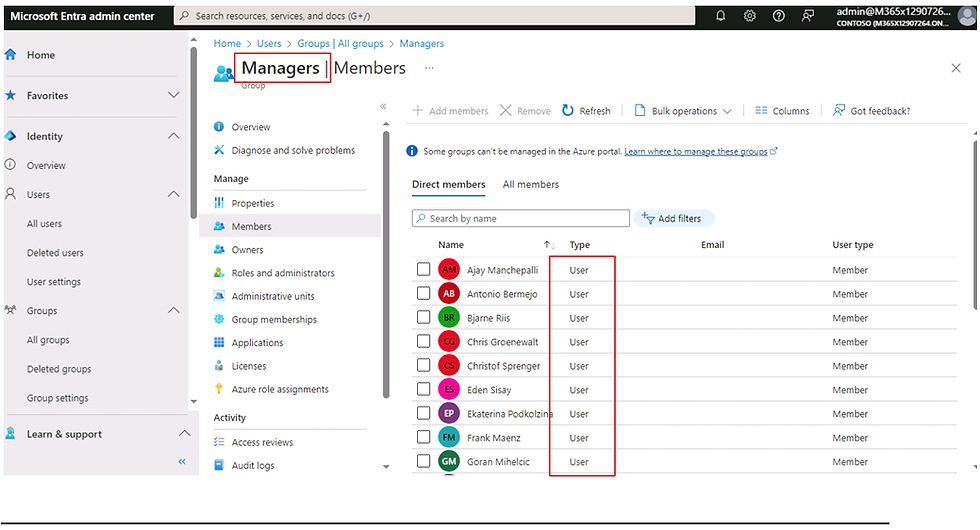Click Azure role assignments key icon
This screenshot has width=980, height=530.
(219, 389)
